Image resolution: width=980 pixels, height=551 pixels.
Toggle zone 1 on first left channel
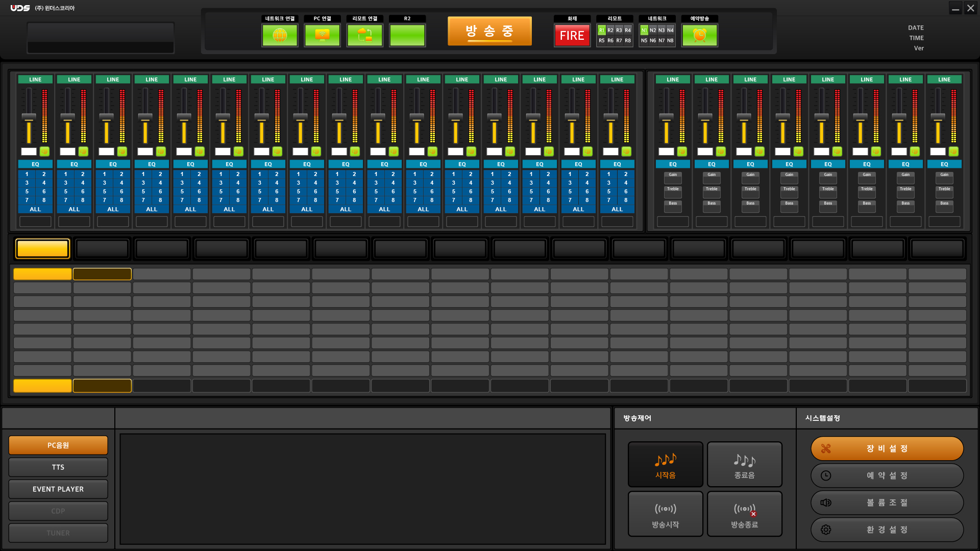[x=27, y=174]
